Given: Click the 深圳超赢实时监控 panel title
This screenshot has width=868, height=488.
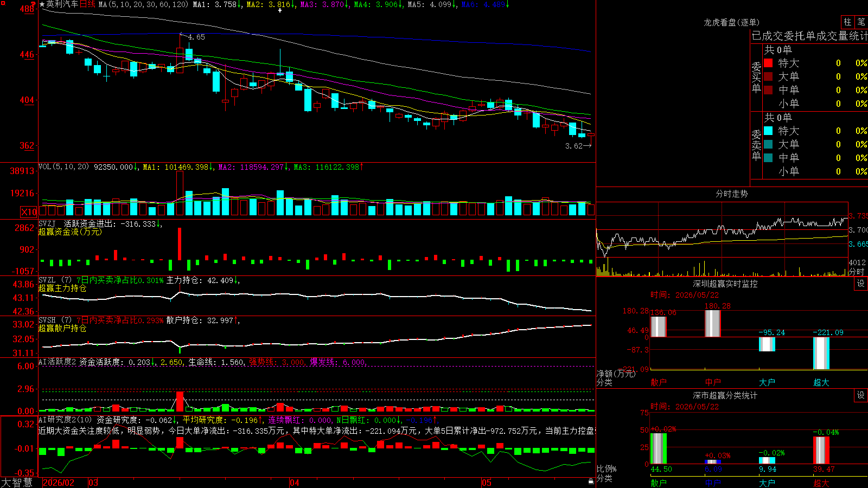Looking at the screenshot, I should 725,284.
